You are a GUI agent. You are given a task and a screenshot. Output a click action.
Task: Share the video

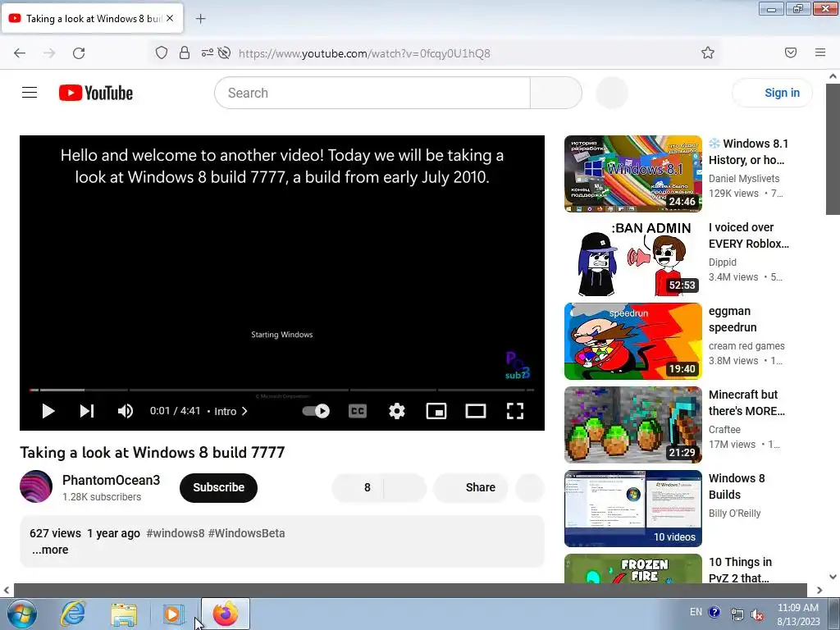470,487
